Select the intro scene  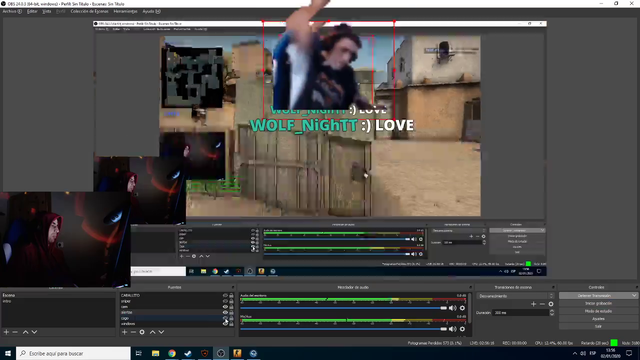[x=58, y=301]
